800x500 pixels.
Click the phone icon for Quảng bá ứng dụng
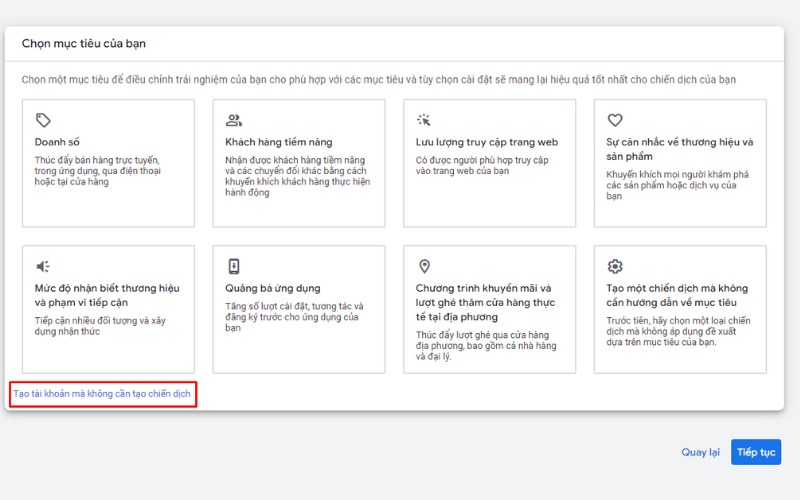coord(234,266)
